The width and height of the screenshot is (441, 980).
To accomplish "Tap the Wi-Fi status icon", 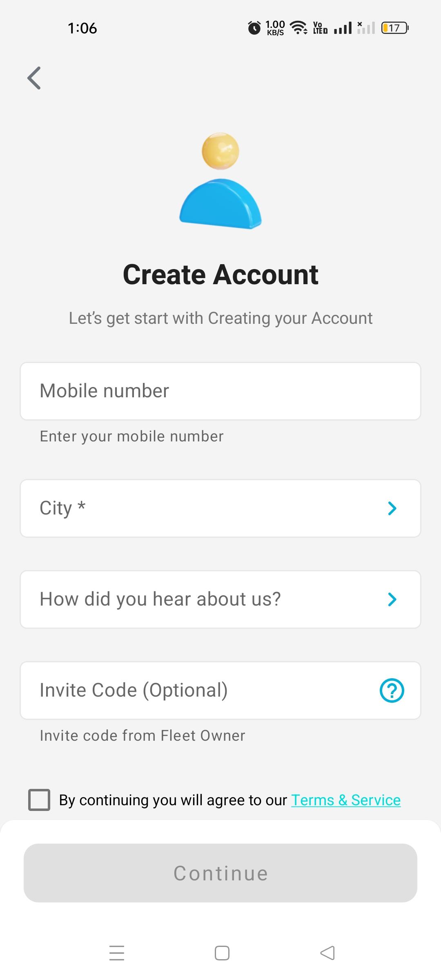I will pos(298,28).
